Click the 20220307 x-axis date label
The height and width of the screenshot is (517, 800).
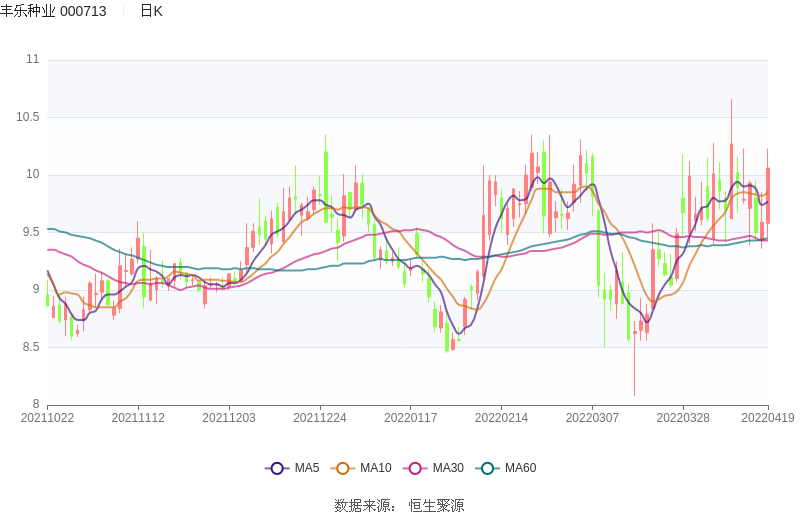593,418
